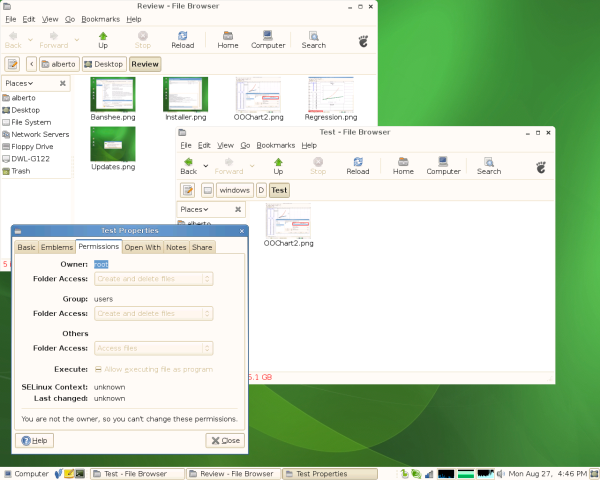Click clock Mon Aug 27 4:46 PM

(x=547, y=474)
